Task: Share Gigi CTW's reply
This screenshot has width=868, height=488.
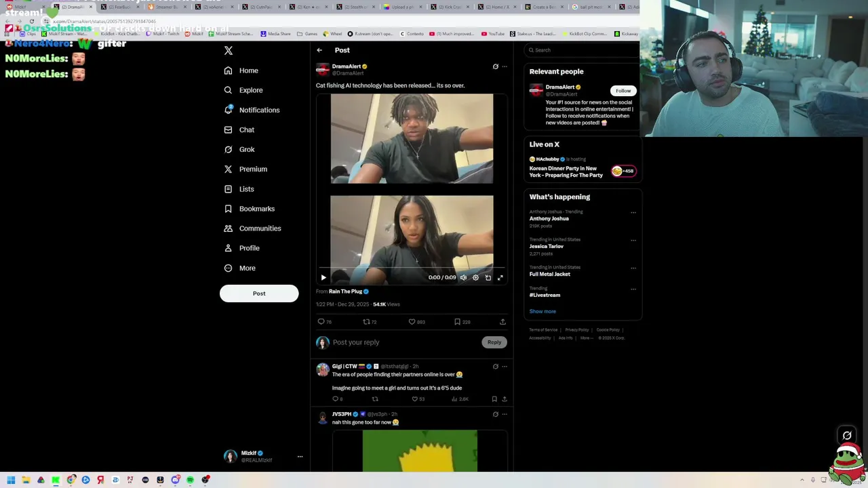Action: click(504, 399)
